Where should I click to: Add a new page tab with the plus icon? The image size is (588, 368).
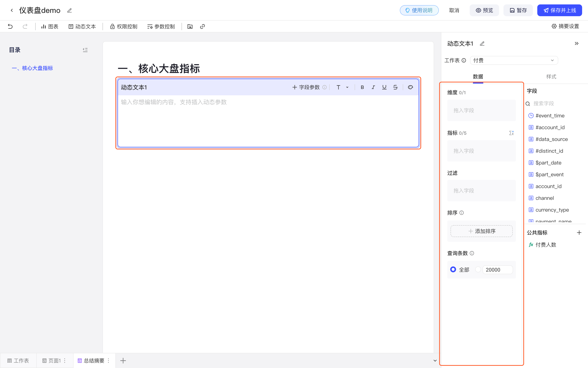123,361
